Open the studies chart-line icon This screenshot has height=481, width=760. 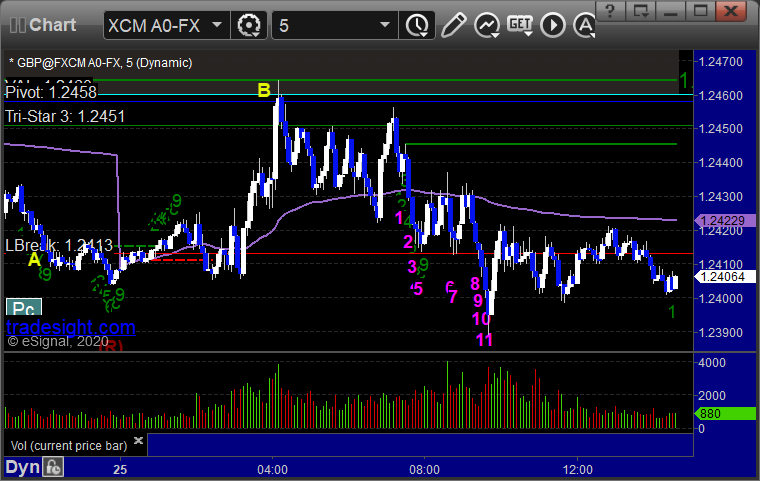click(487, 25)
